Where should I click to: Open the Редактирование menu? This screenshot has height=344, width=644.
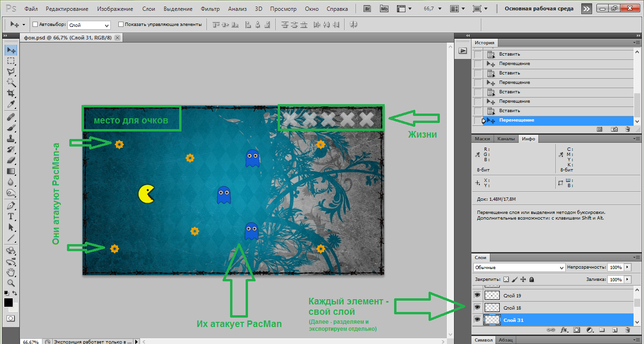[67, 9]
